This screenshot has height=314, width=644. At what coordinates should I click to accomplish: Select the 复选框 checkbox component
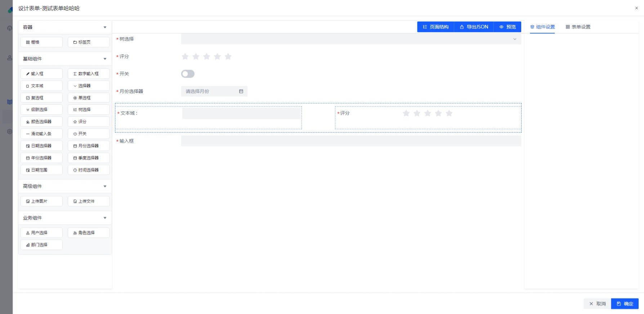click(x=41, y=98)
